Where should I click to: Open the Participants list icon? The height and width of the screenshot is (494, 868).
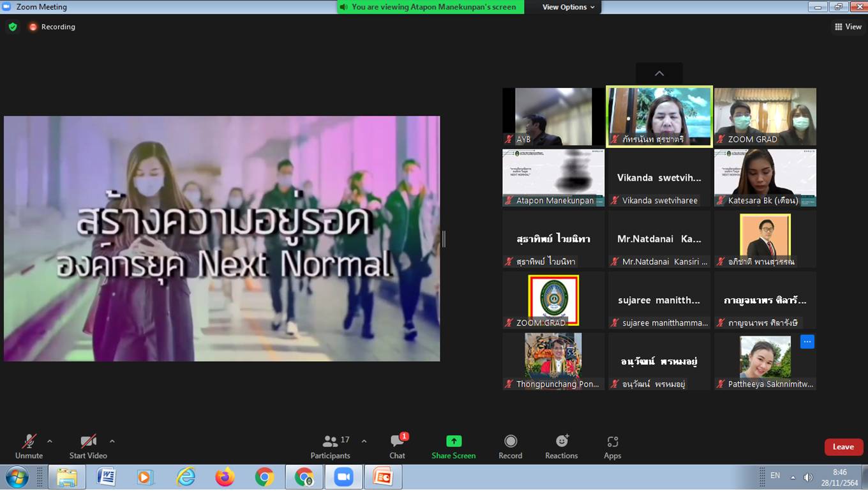pos(330,441)
